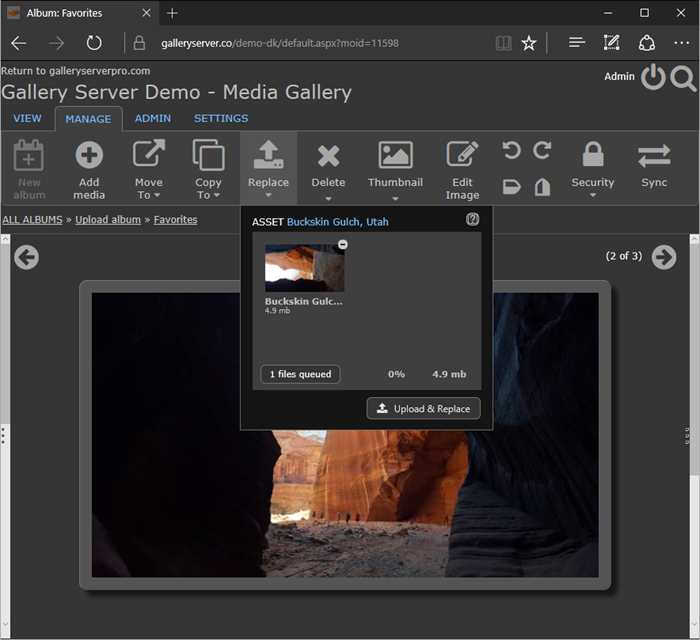This screenshot has width=700, height=640.
Task: Click the Admin user name
Action: [619, 76]
